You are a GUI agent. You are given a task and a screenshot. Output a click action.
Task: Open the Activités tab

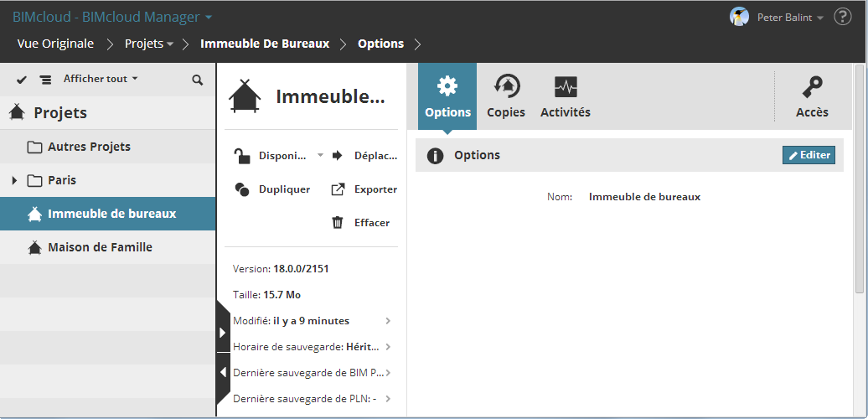pyautogui.click(x=566, y=96)
